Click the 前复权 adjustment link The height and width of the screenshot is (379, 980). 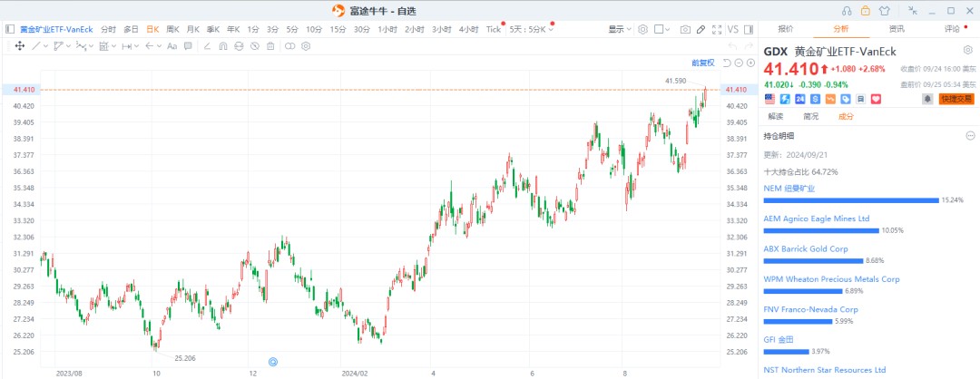point(702,63)
